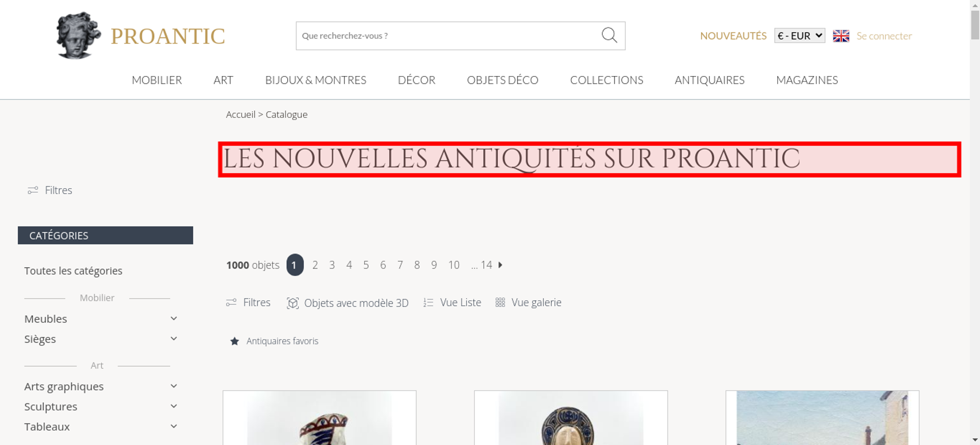This screenshot has width=980, height=445.
Task: Go to next page arrow in pagination
Action: 500,265
